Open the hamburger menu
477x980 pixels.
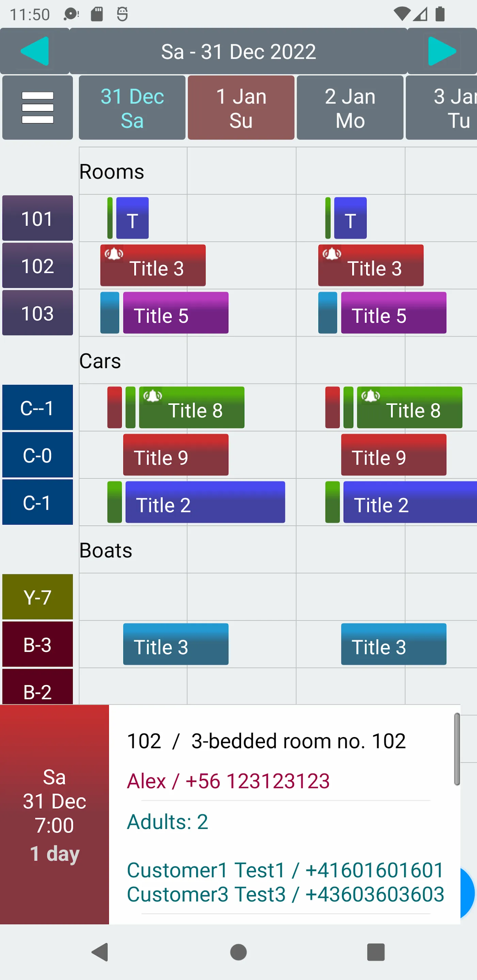click(38, 108)
